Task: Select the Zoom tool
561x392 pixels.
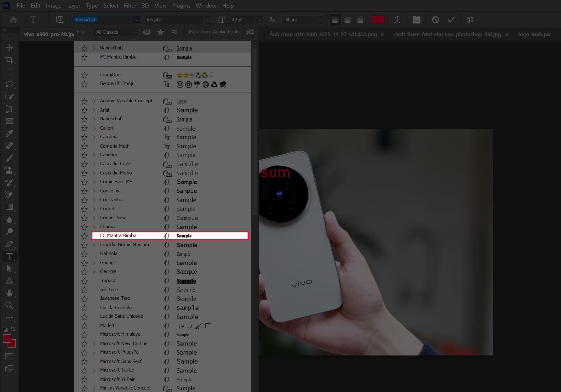Action: tap(9, 305)
